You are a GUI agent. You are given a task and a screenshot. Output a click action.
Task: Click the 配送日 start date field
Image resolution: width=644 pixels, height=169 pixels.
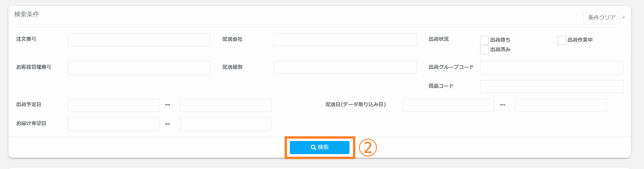(x=448, y=105)
